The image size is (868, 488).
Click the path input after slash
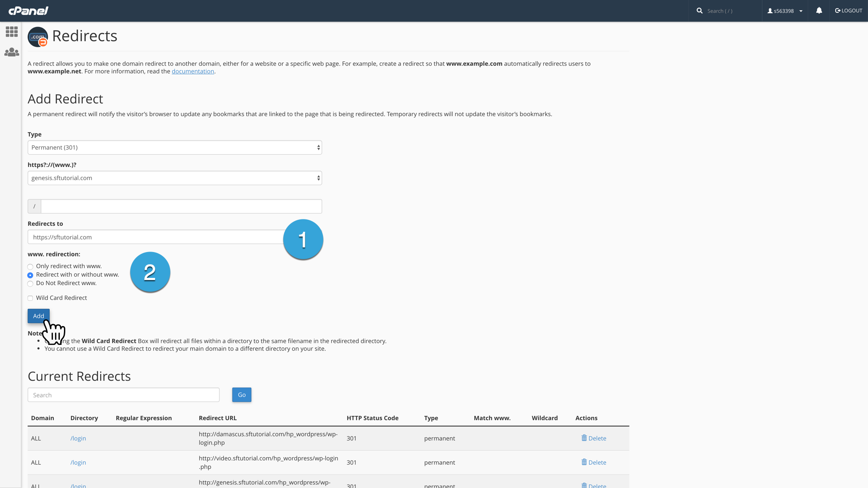point(181,206)
